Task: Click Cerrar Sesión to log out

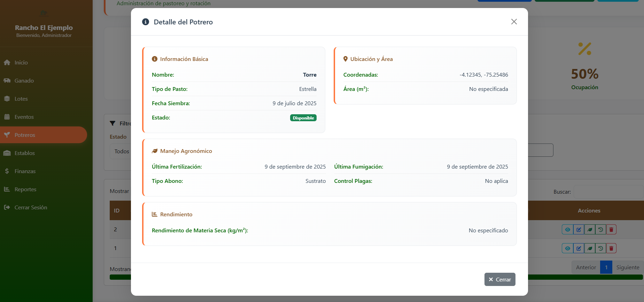Action: (x=31, y=208)
